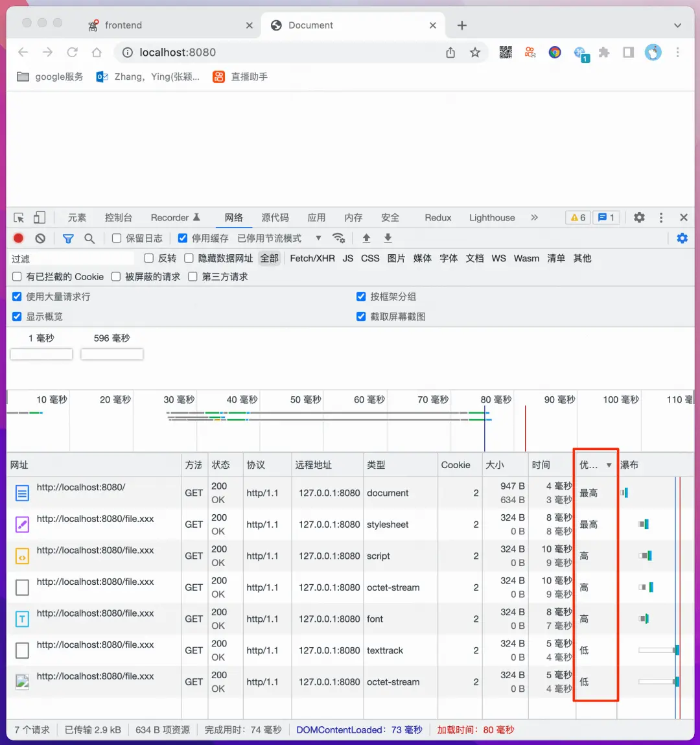The image size is (700, 745).
Task: Sort by the priority column header
Action: coord(596,465)
